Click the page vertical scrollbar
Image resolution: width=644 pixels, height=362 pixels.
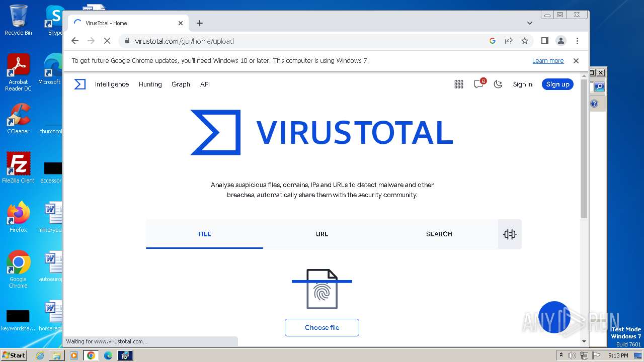click(584, 148)
